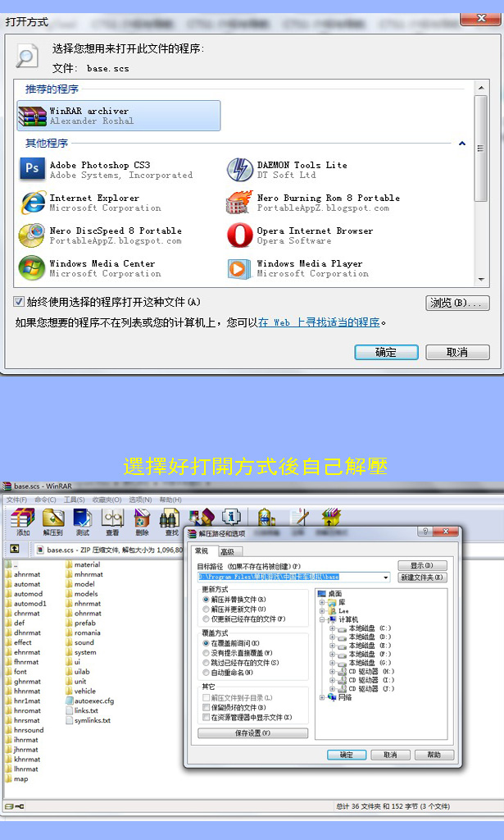Click 新建文件夹(E) button
Screen dimensions: 504x840
[422, 577]
